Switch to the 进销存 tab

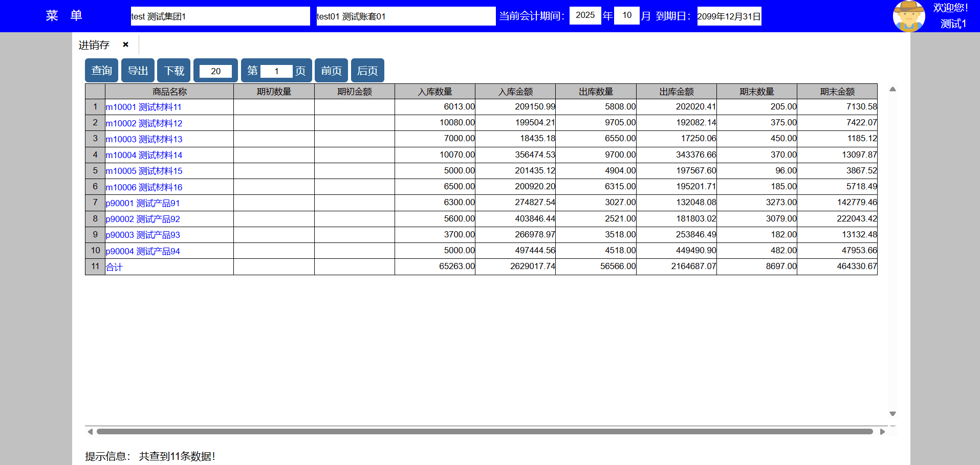(94, 45)
